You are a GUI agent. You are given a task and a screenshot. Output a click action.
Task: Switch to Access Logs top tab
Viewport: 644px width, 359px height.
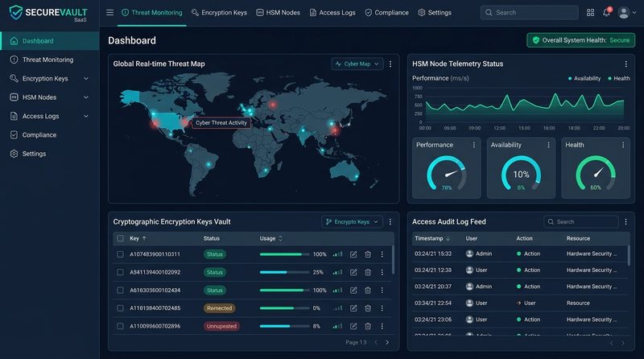click(x=332, y=13)
